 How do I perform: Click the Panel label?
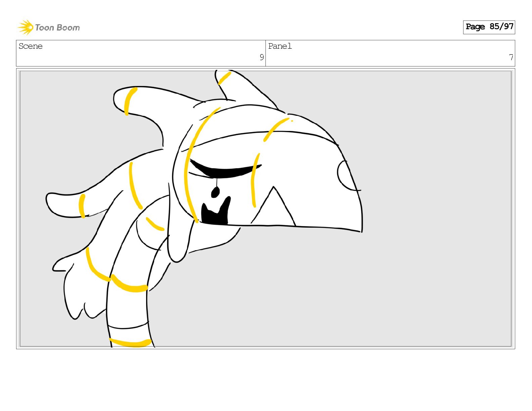coord(280,46)
